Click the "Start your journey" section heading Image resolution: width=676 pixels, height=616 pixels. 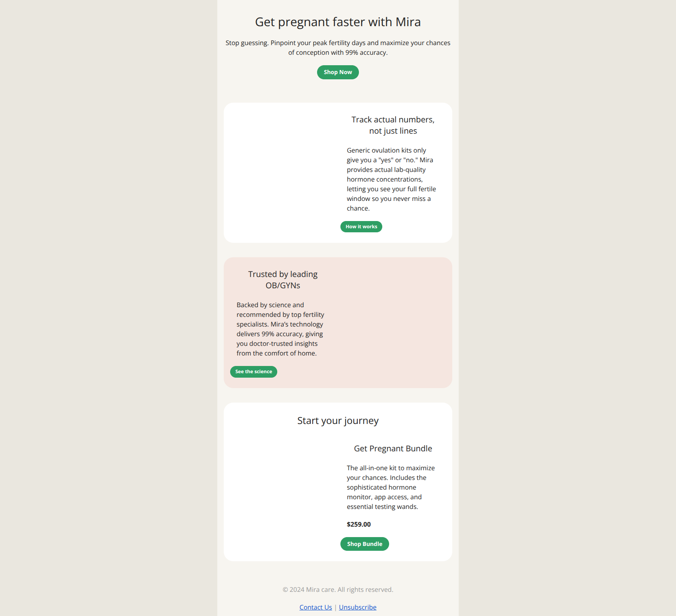pos(338,421)
